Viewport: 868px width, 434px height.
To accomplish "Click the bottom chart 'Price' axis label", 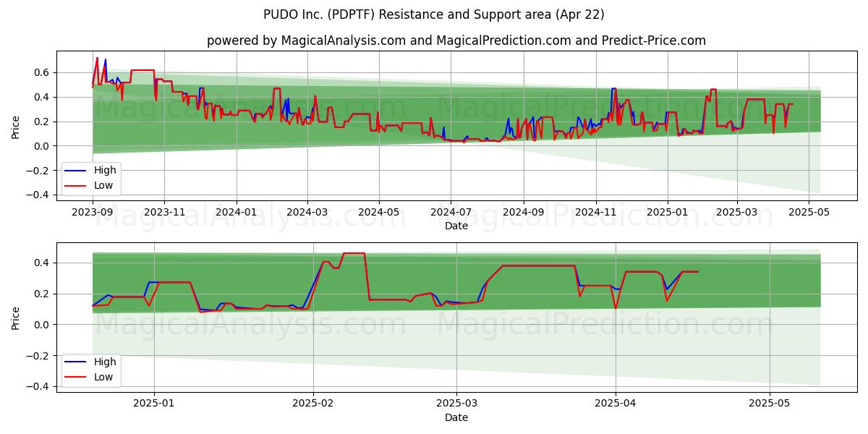I will (x=16, y=317).
